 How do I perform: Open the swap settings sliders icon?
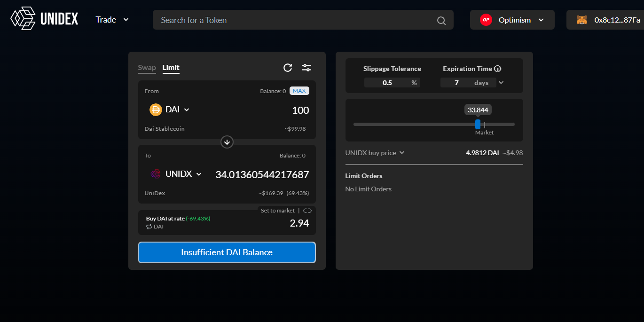(306, 68)
